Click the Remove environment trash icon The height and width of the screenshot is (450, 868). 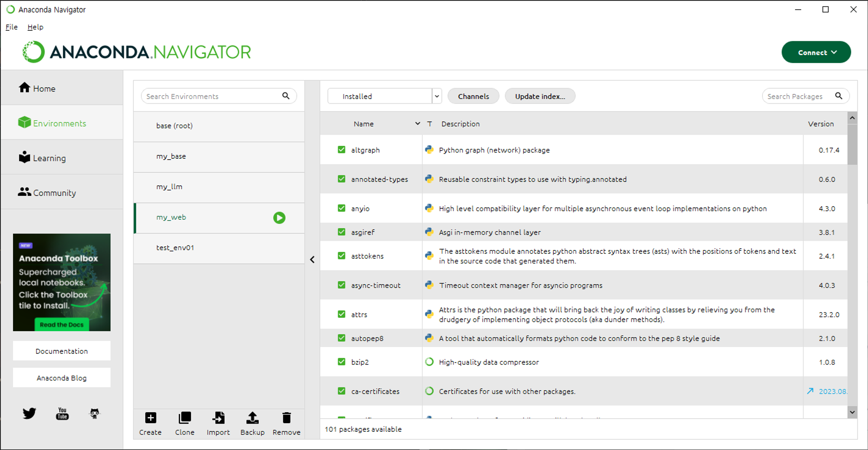click(286, 417)
